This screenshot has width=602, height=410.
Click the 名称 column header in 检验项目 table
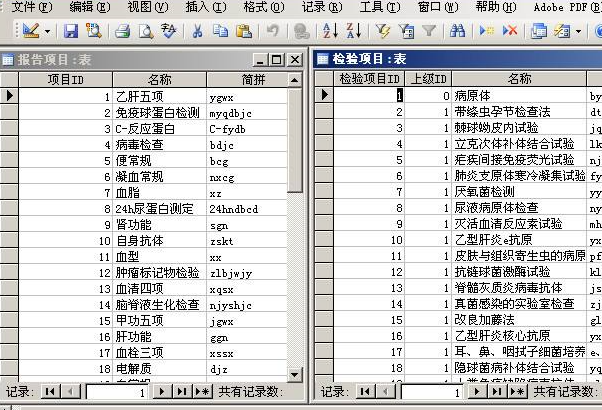pos(519,79)
